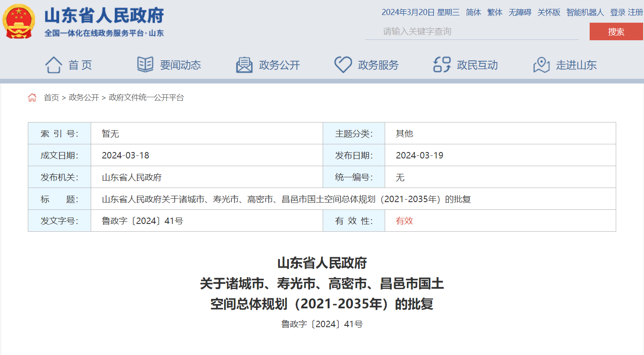Screen dimensions: 644x355
Task: Click the 发布日期 label cell
Action: click(x=354, y=155)
